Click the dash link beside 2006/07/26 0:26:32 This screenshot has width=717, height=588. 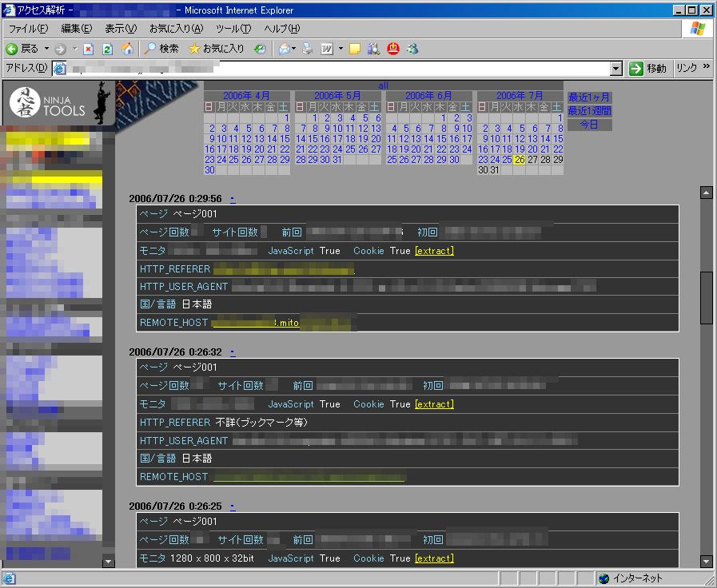coord(233,352)
